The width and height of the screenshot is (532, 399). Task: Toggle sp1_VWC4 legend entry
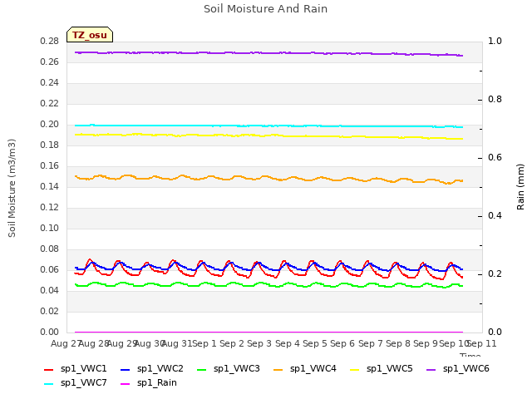pyautogui.click(x=305, y=368)
